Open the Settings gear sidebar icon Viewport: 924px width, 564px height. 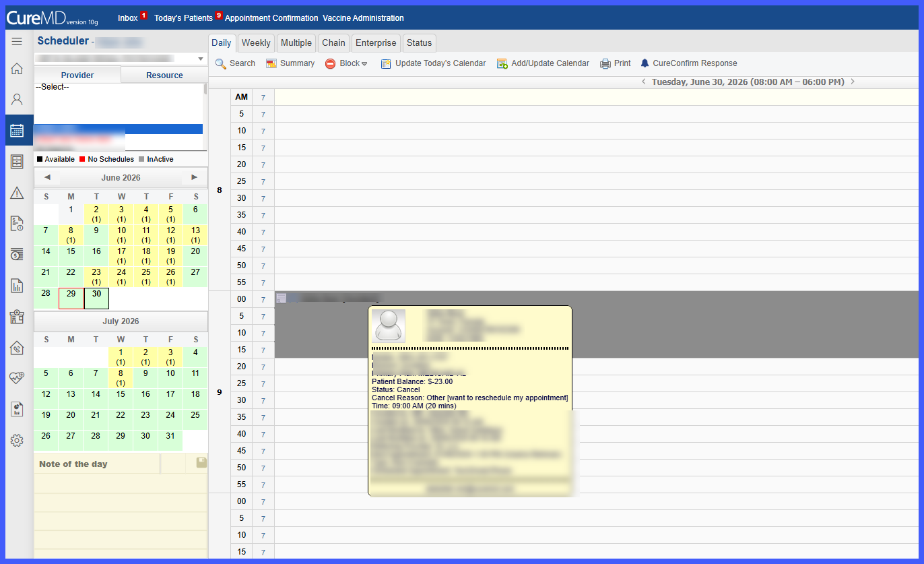click(18, 441)
